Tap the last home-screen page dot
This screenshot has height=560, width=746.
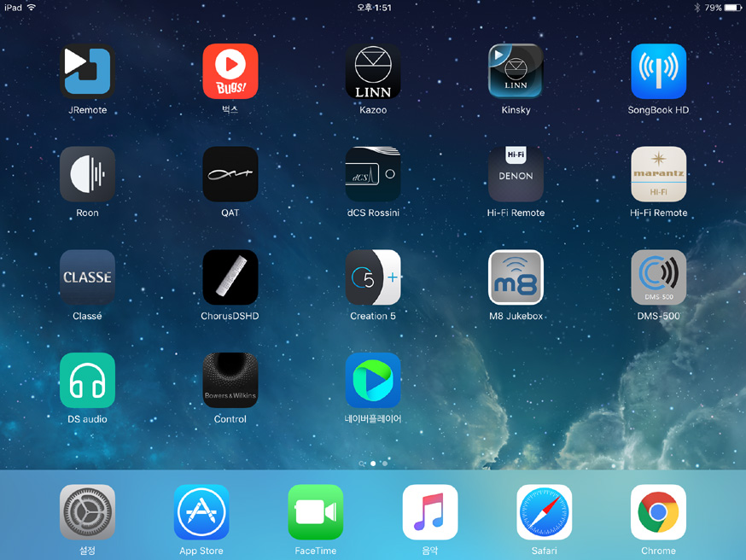384,464
